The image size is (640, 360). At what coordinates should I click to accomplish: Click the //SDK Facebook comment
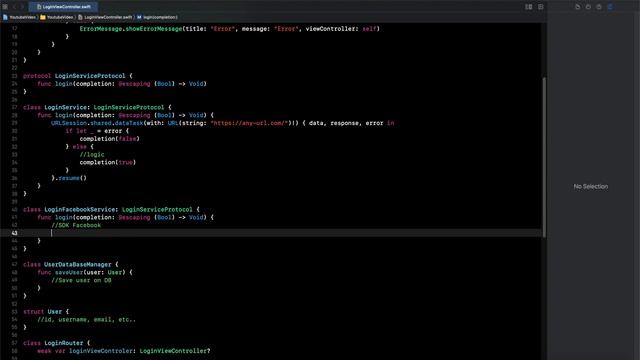[x=76, y=225]
